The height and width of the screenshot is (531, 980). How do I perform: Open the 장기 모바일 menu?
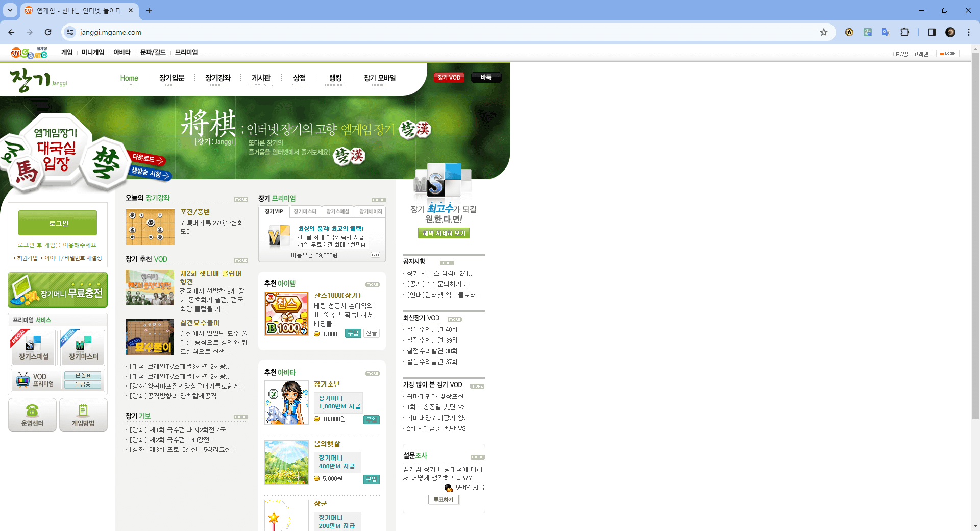380,80
